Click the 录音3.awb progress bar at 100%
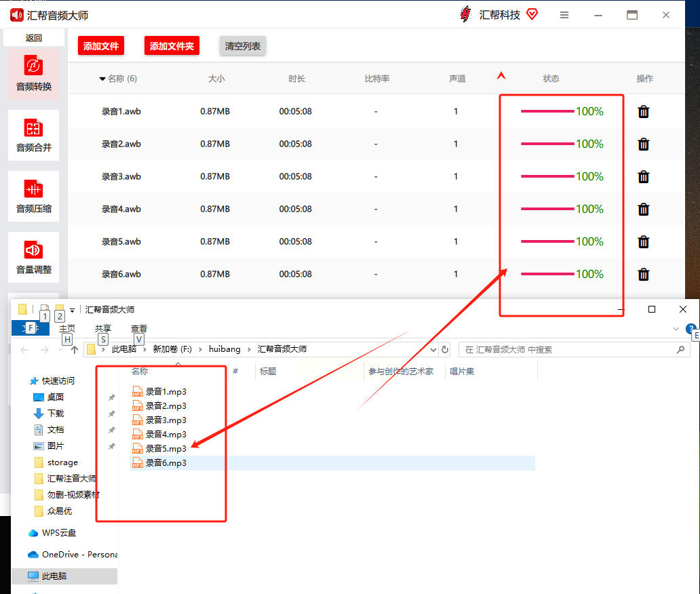 pos(547,176)
